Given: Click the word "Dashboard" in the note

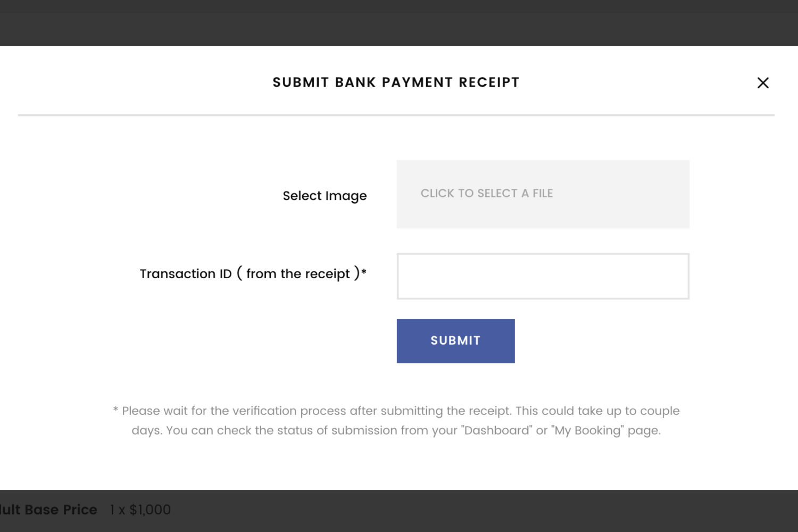Looking at the screenshot, I should point(497,430).
